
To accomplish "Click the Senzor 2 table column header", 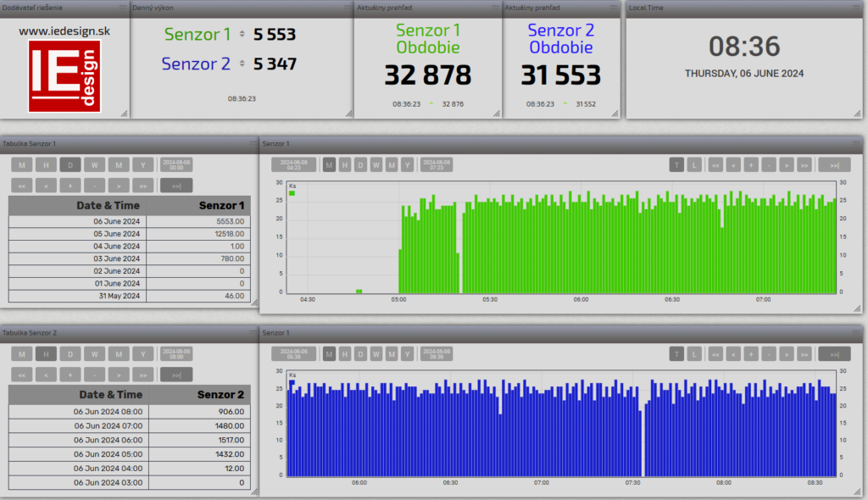I will 200,395.
